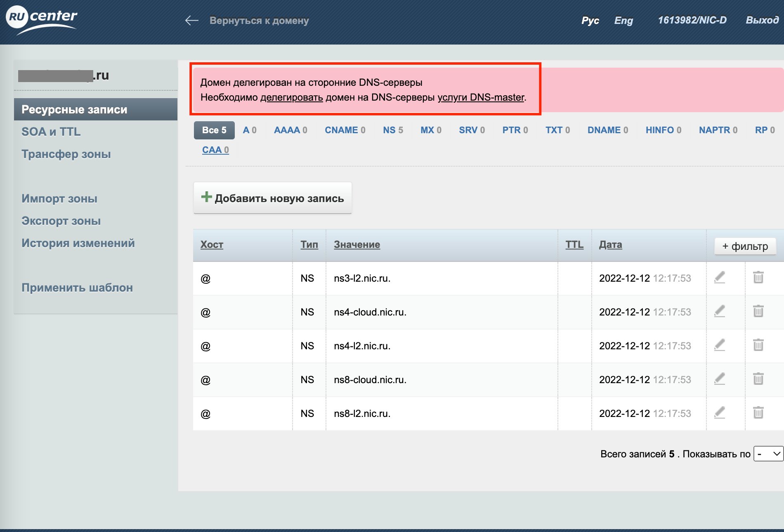
Task: Sort table by Тип column
Action: pyautogui.click(x=309, y=245)
